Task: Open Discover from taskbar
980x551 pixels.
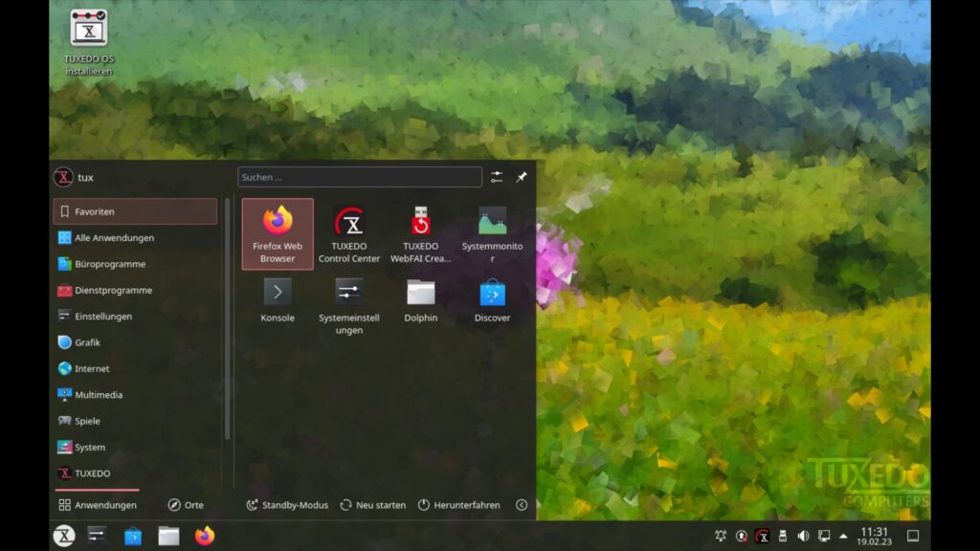Action: coord(132,536)
